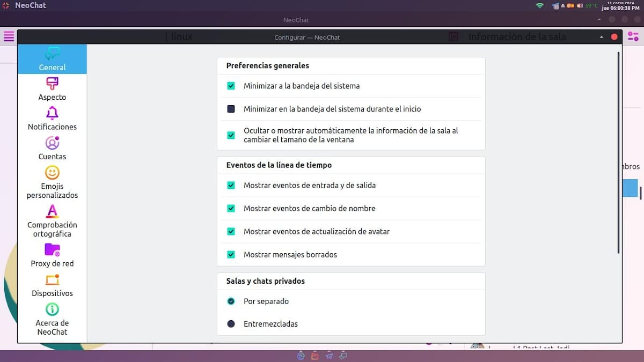Open the volume control tray icon
Viewport: 644px width, 362px height.
(579, 5)
